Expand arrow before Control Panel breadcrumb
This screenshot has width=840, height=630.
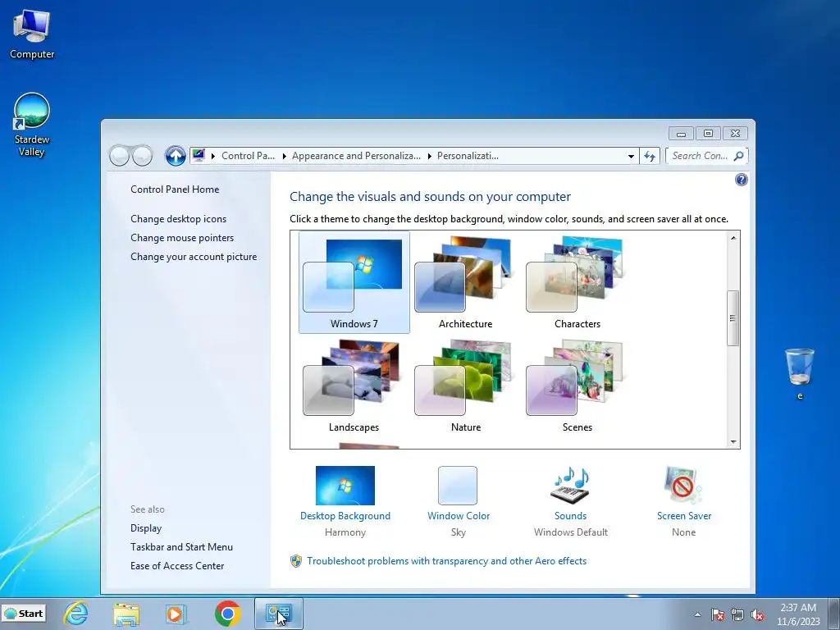point(212,156)
